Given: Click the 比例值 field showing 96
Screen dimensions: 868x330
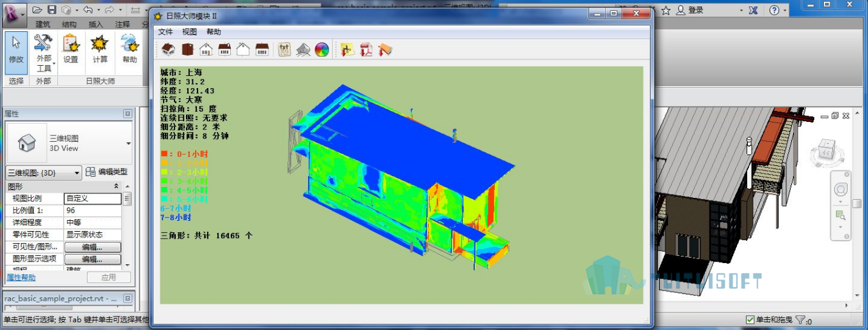Looking at the screenshot, I should click(x=93, y=211).
